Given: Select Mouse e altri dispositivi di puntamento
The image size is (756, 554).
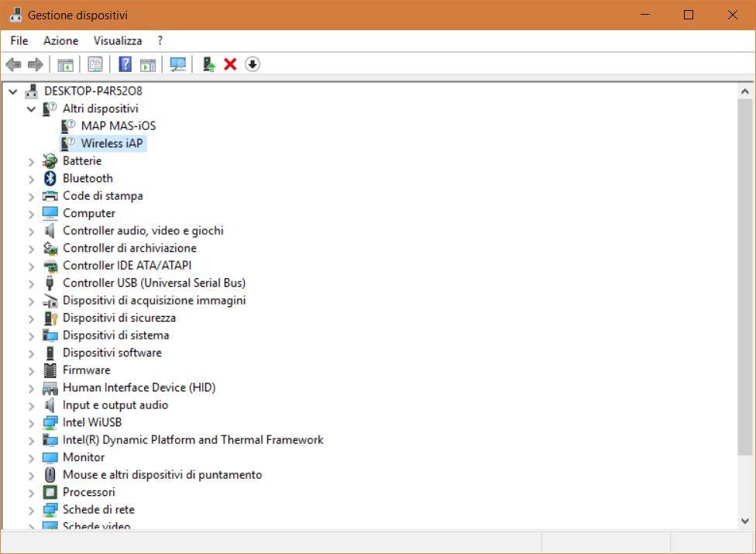Looking at the screenshot, I should 163,474.
